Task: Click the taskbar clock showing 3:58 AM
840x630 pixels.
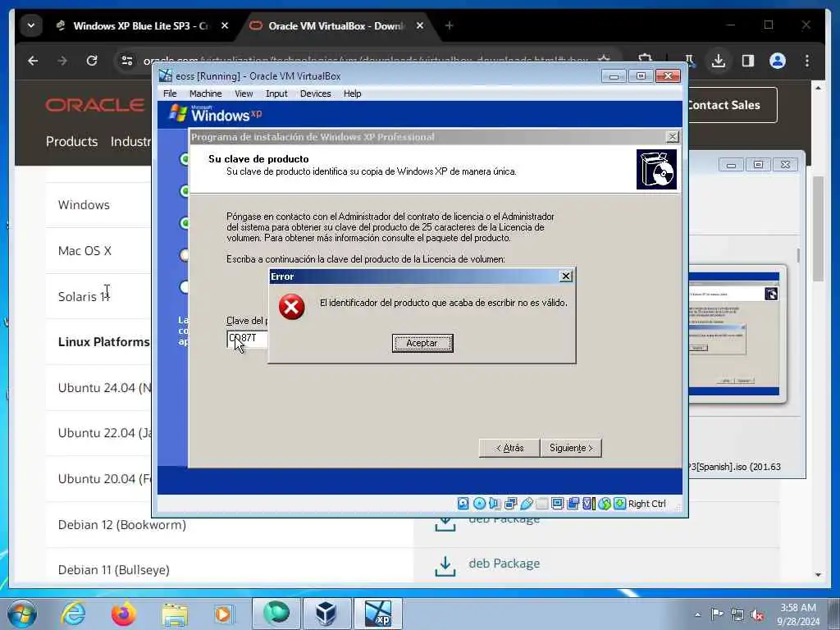Action: point(797,614)
